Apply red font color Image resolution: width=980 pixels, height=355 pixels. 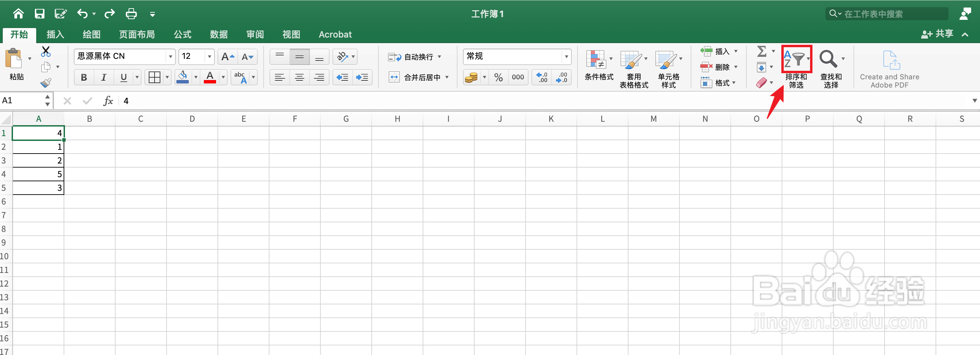tap(210, 77)
